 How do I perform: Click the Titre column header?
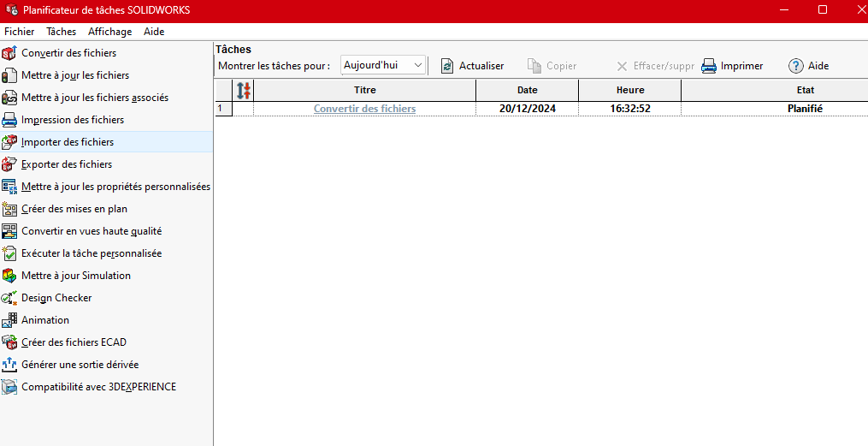click(x=365, y=90)
